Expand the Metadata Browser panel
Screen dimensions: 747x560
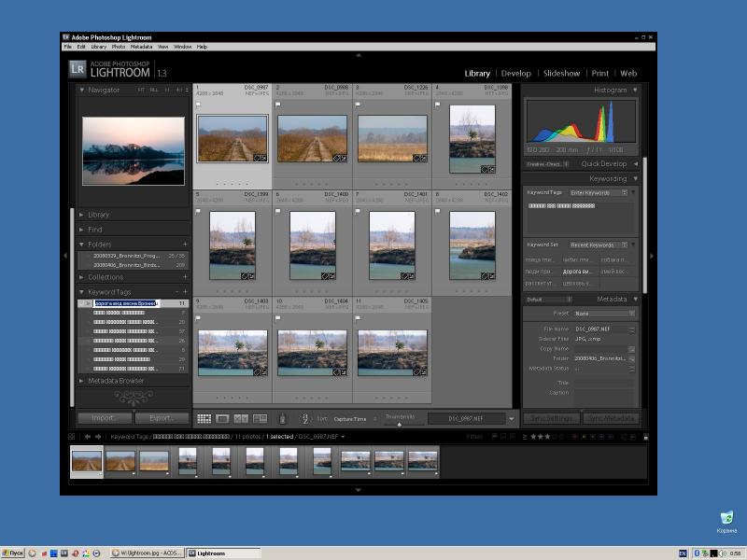pos(82,381)
